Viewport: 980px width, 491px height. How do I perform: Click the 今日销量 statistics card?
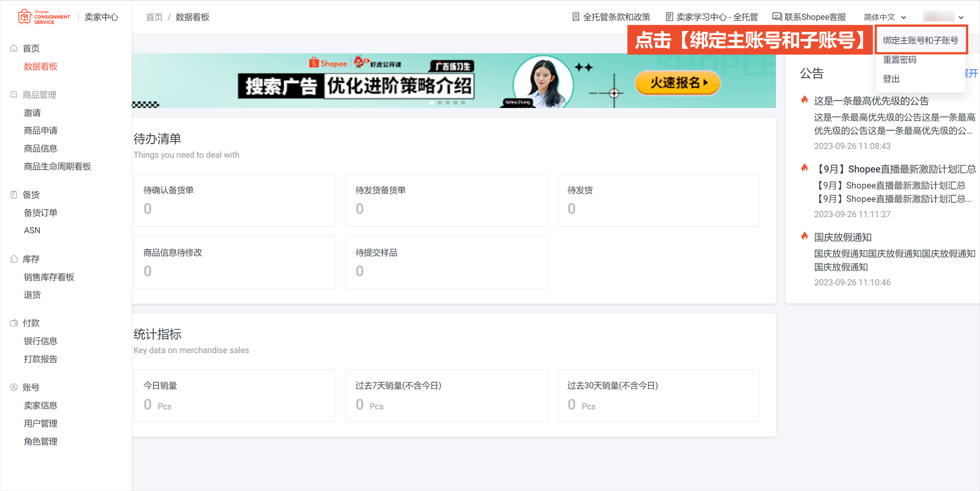tap(235, 395)
